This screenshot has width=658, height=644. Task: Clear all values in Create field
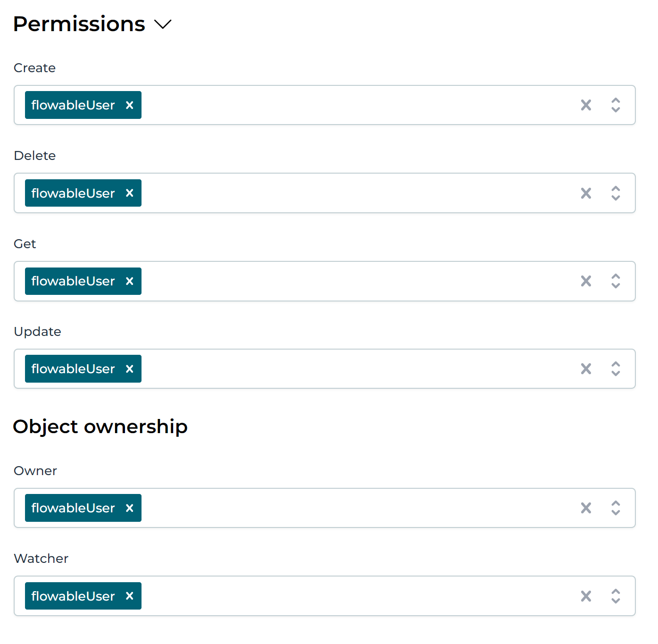[x=586, y=105]
